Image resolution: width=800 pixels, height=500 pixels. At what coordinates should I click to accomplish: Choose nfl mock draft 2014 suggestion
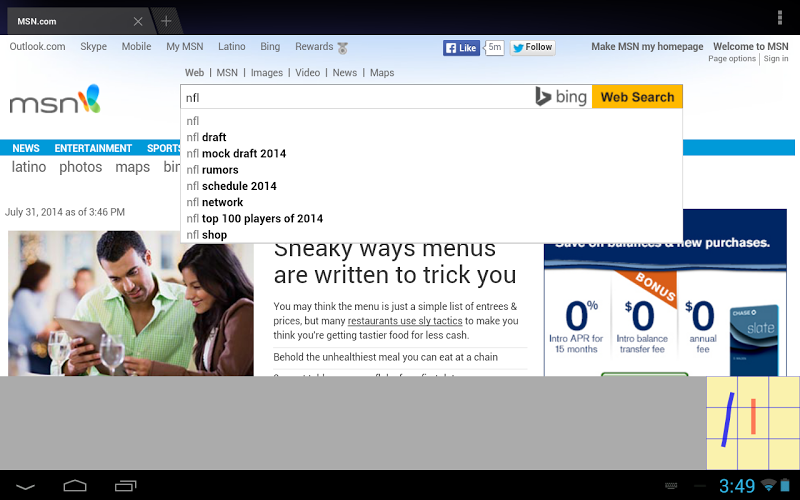tap(431, 154)
